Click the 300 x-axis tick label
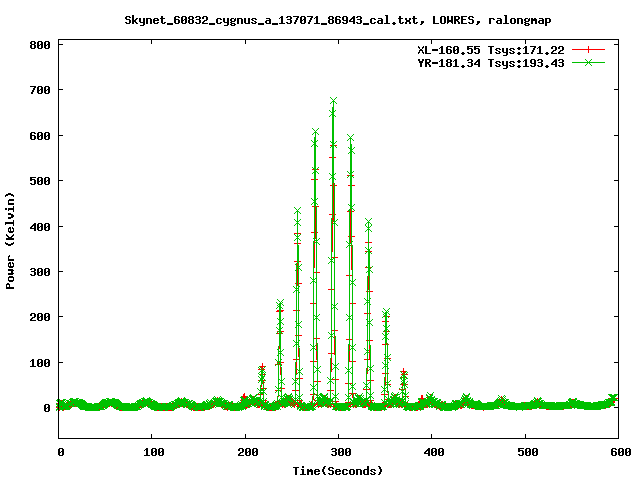Image resolution: width=640 pixels, height=480 pixels. pos(341,452)
